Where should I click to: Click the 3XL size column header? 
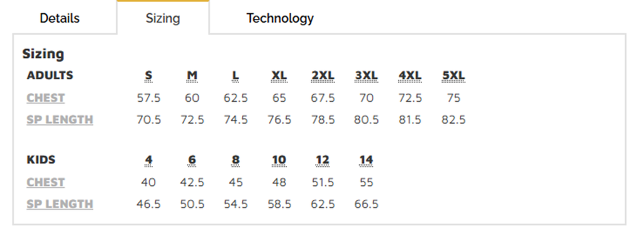[367, 76]
